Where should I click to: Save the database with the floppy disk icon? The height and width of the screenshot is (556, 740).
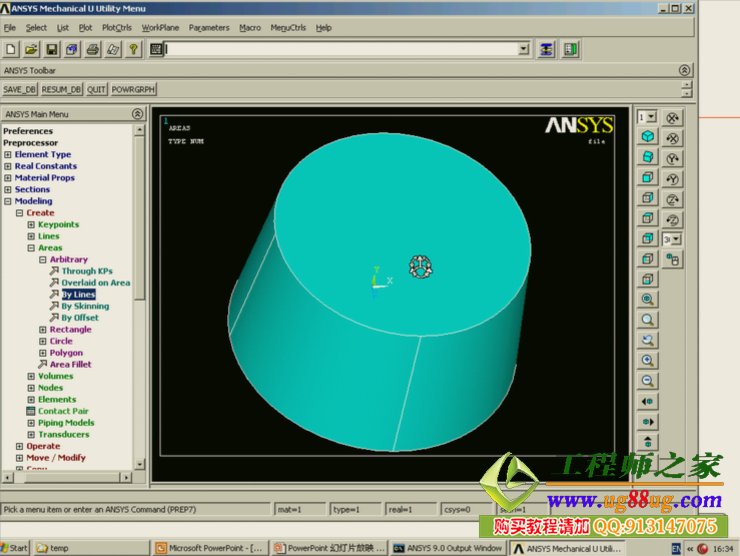[x=52, y=49]
